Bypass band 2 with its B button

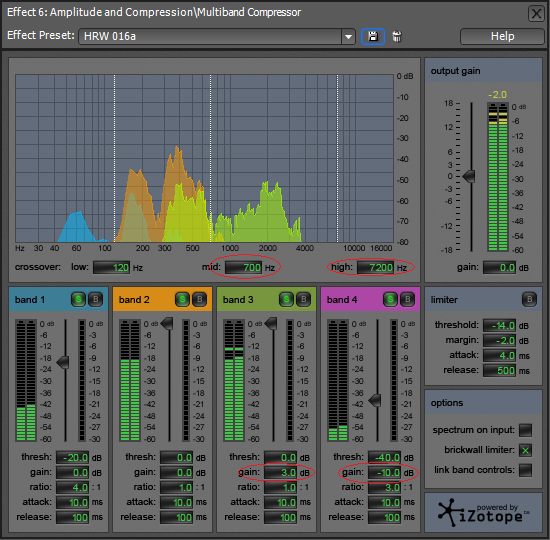(199, 299)
